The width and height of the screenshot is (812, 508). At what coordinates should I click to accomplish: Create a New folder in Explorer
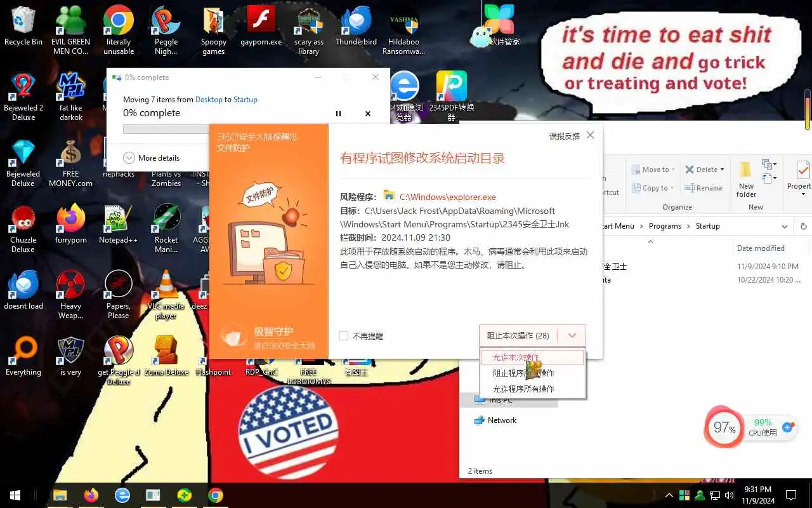coord(746,178)
